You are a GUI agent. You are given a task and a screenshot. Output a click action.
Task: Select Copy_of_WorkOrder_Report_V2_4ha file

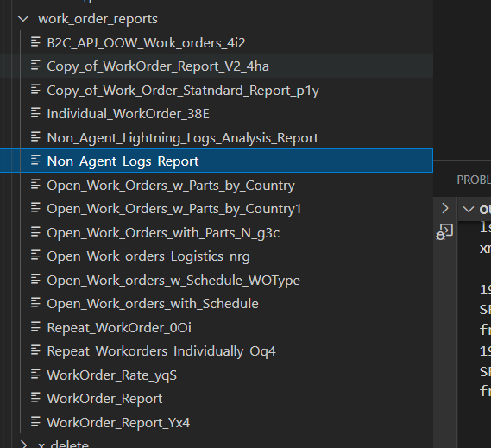point(158,66)
